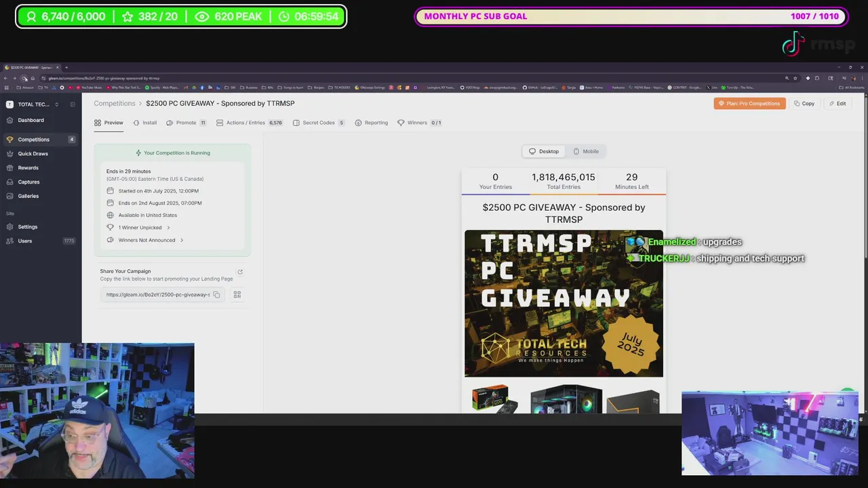This screenshot has width=868, height=488.
Task: Open the YouTube Music bookmark
Action: (x=90, y=87)
